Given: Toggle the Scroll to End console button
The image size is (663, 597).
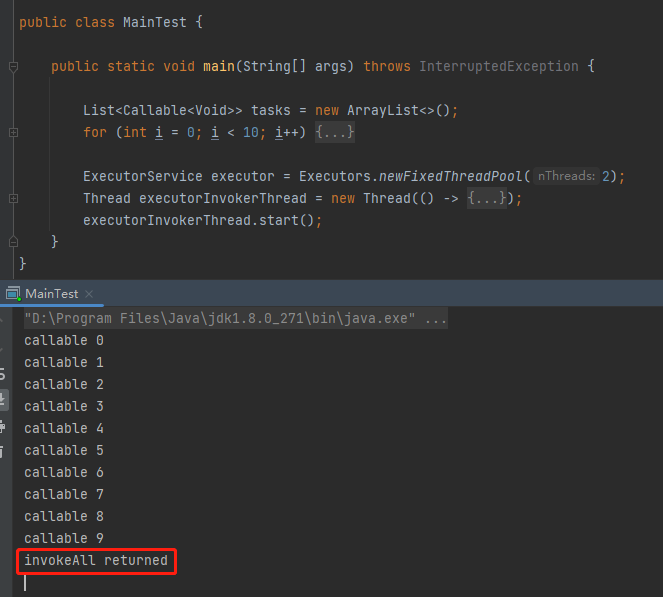Looking at the screenshot, I should point(3,399).
